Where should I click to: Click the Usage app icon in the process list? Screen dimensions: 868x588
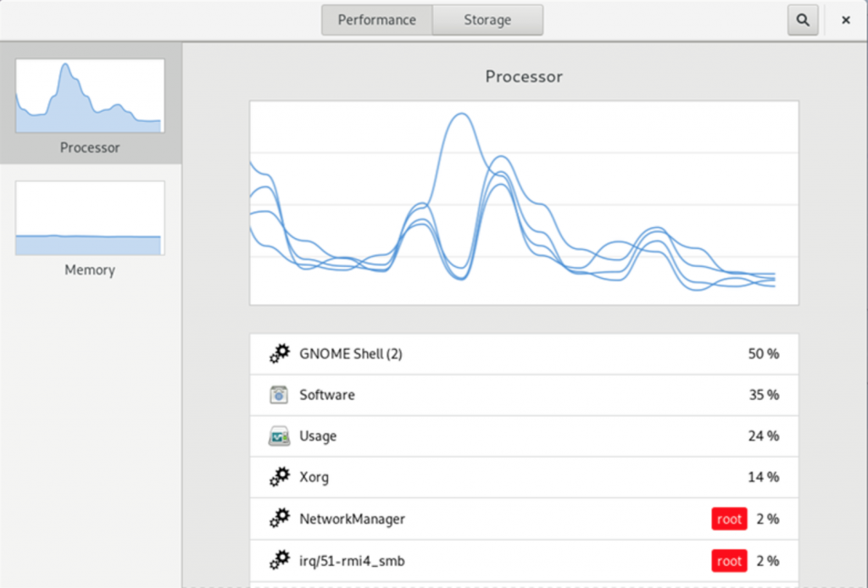tap(279, 435)
